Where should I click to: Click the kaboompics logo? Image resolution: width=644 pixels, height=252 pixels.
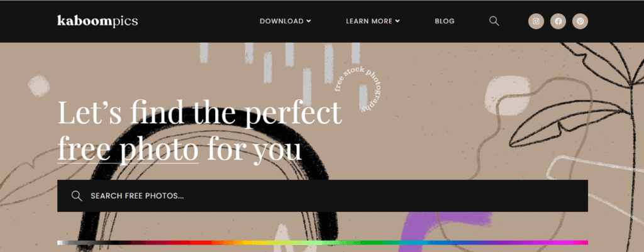[97, 21]
